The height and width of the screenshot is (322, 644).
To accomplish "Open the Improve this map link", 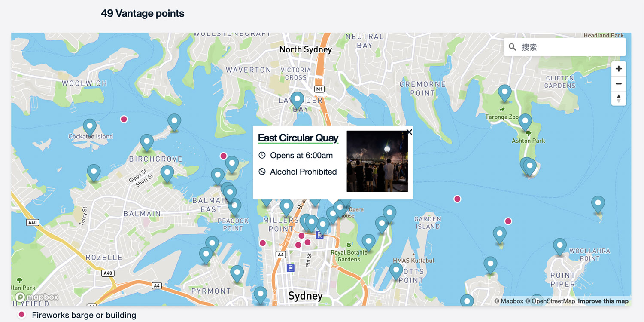I will (x=603, y=301).
